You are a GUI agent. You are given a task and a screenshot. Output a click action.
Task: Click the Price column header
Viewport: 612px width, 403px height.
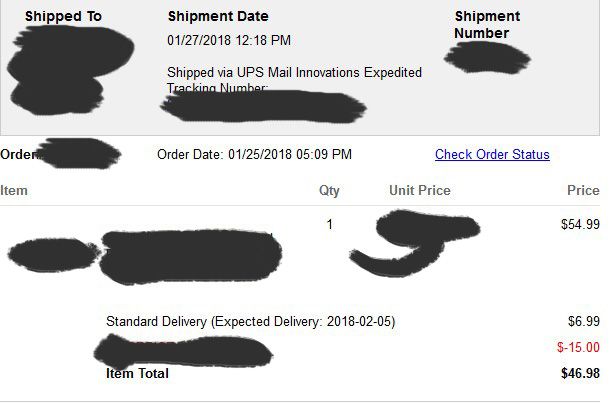(x=582, y=190)
